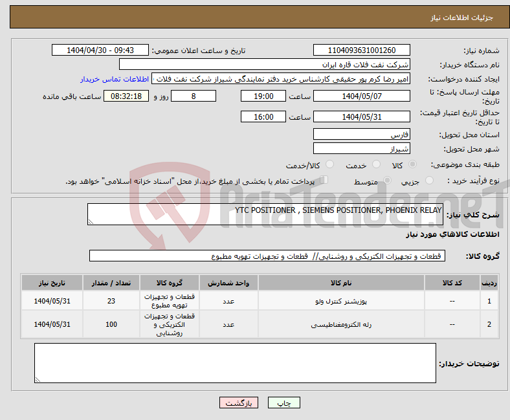Click the general description resize grip
The width and height of the screenshot is (510, 420).
tap(91, 222)
